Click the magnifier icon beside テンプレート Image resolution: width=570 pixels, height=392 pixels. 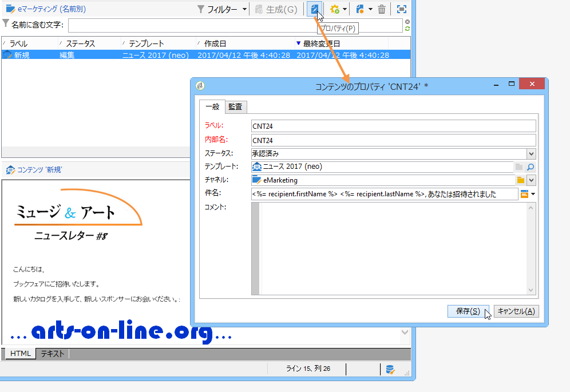[531, 167]
